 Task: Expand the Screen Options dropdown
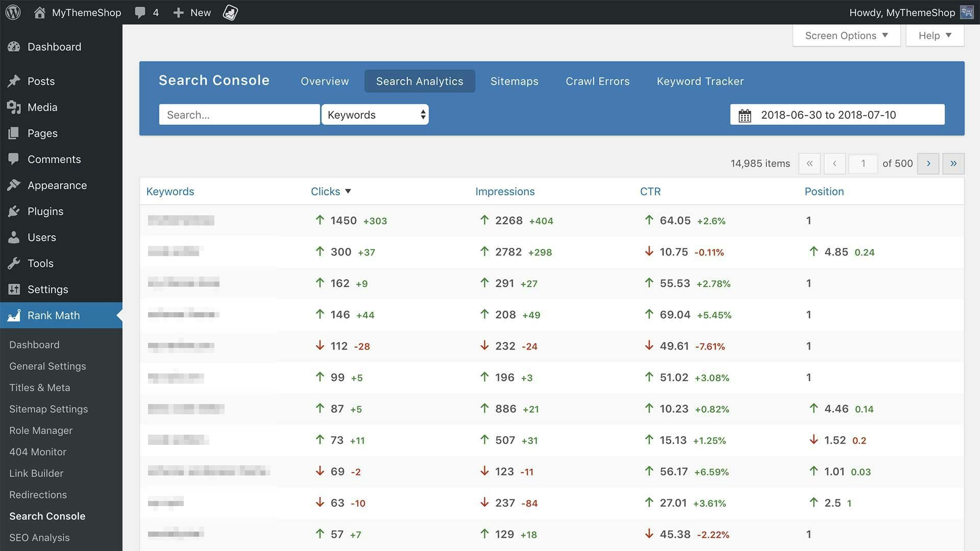[846, 36]
